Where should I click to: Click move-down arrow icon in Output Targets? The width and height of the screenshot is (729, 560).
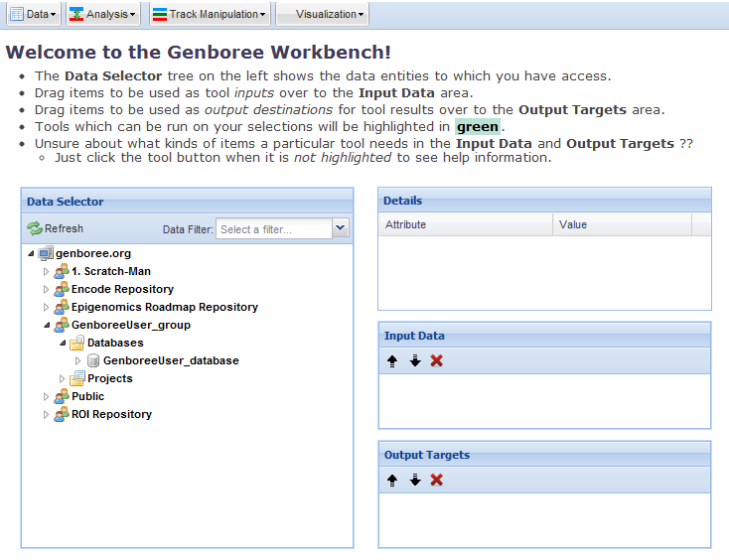coord(415,480)
